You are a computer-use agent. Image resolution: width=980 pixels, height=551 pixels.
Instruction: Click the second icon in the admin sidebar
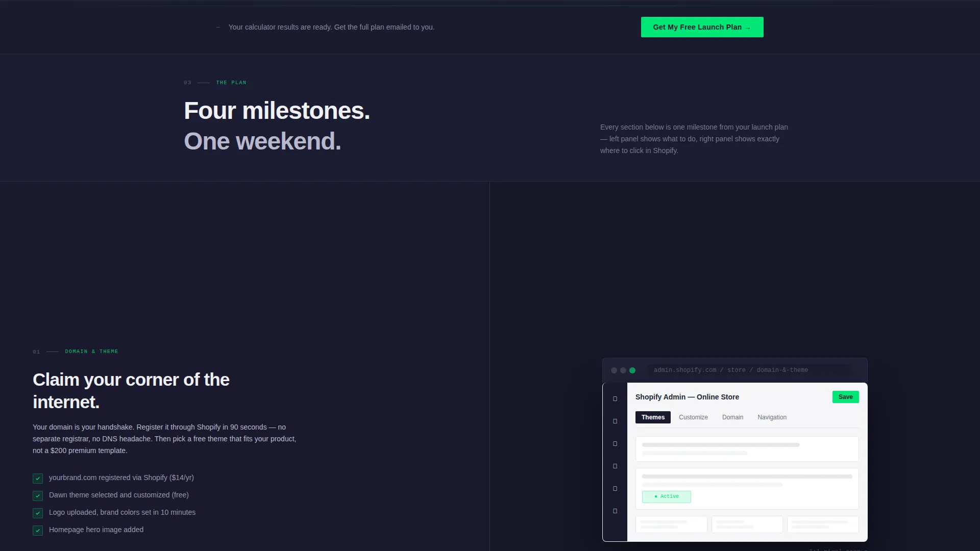pos(615,421)
